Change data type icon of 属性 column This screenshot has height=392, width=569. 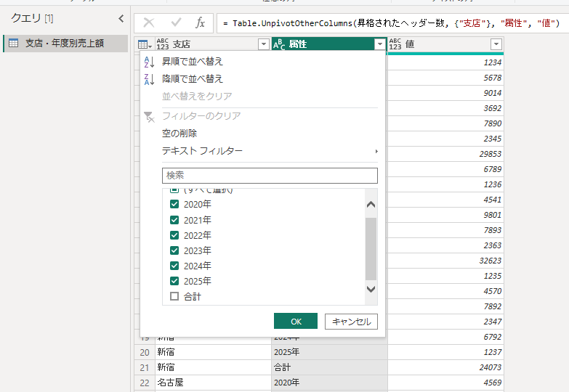coord(279,44)
